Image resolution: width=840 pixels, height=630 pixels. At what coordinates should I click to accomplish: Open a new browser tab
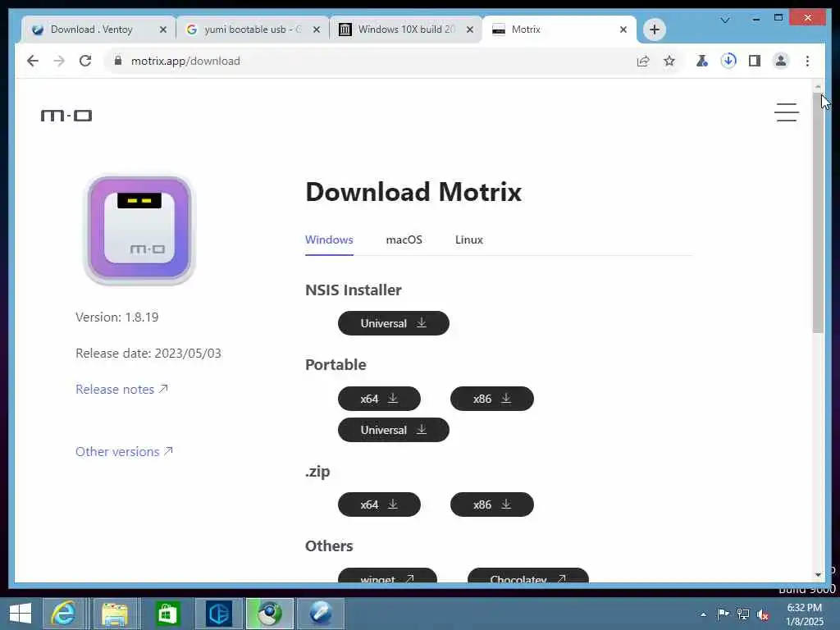[x=654, y=30]
